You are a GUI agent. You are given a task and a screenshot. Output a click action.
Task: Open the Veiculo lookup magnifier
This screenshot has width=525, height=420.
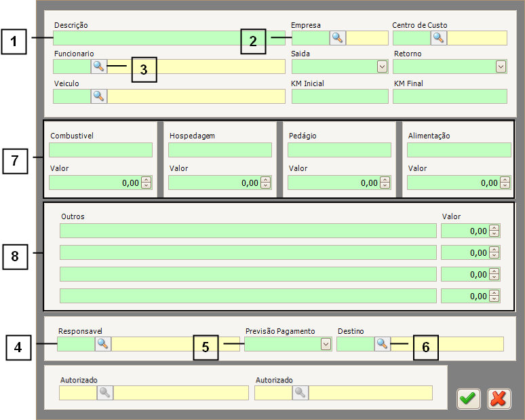[99, 96]
